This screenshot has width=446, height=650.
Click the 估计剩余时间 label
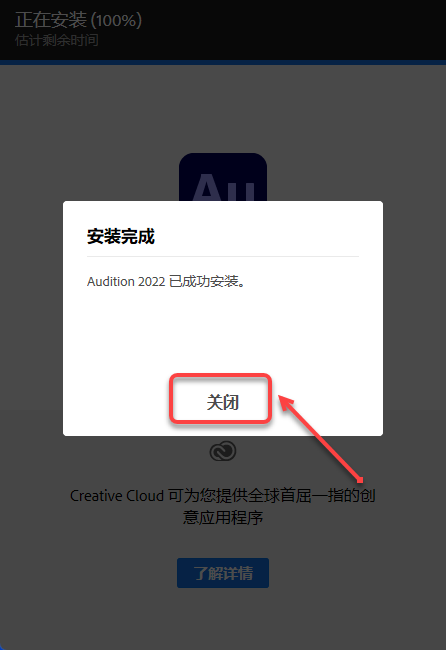pyautogui.click(x=57, y=40)
